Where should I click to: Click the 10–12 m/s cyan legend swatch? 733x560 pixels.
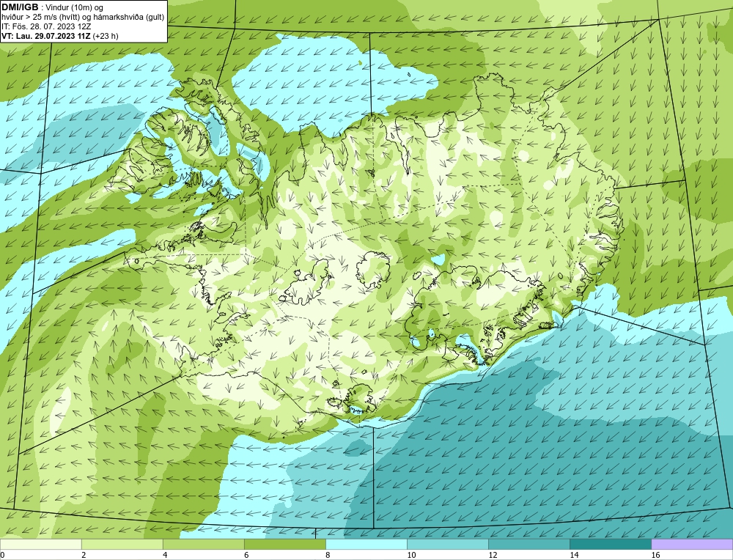(447, 544)
